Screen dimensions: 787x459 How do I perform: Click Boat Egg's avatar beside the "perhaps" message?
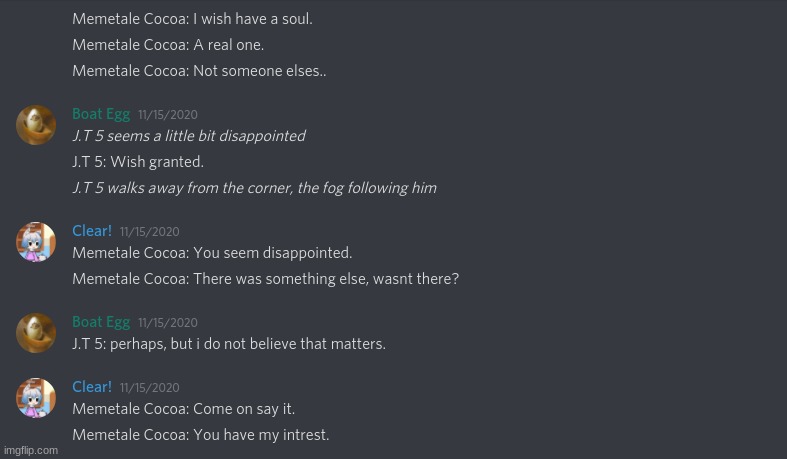pos(36,333)
